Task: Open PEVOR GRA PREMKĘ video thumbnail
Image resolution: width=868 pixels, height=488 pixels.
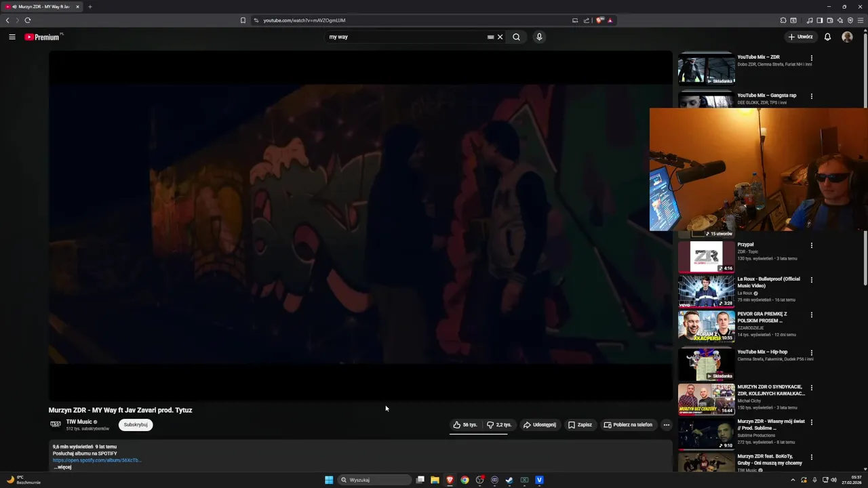Action: tap(706, 326)
